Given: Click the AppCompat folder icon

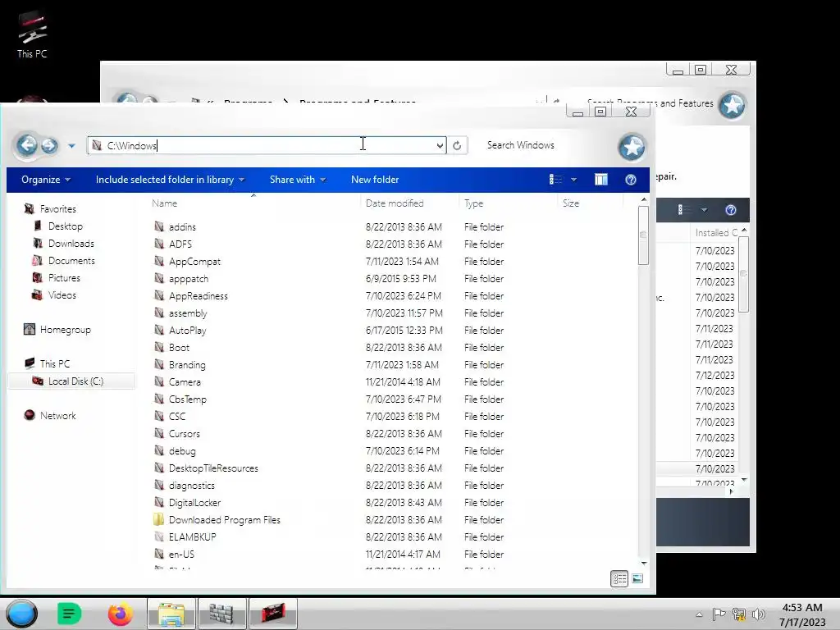Looking at the screenshot, I should [159, 261].
